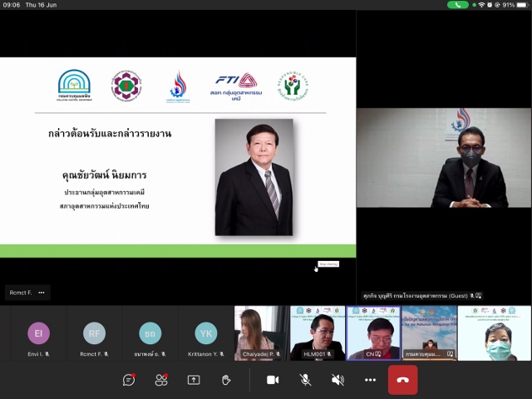532x399 pixels.
Task: Open the three-dot more options menu
Action: (370, 380)
